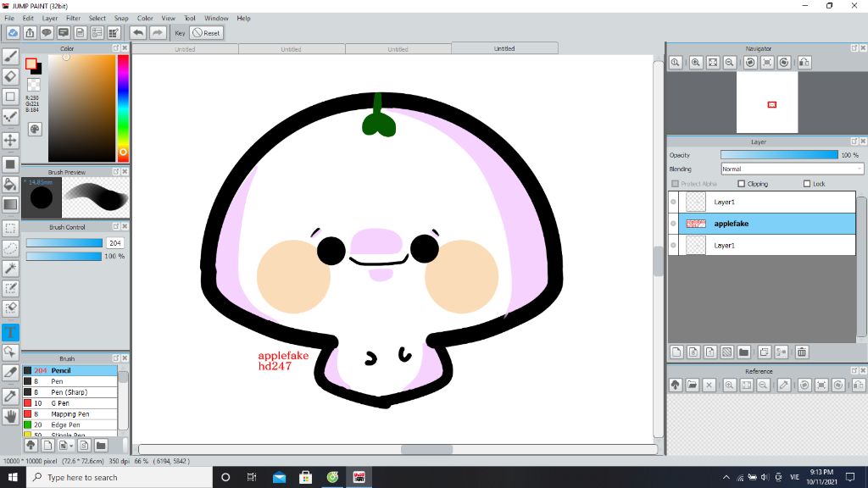This screenshot has height=488, width=868.
Task: Add a new layer in Layer panel
Action: pyautogui.click(x=676, y=352)
